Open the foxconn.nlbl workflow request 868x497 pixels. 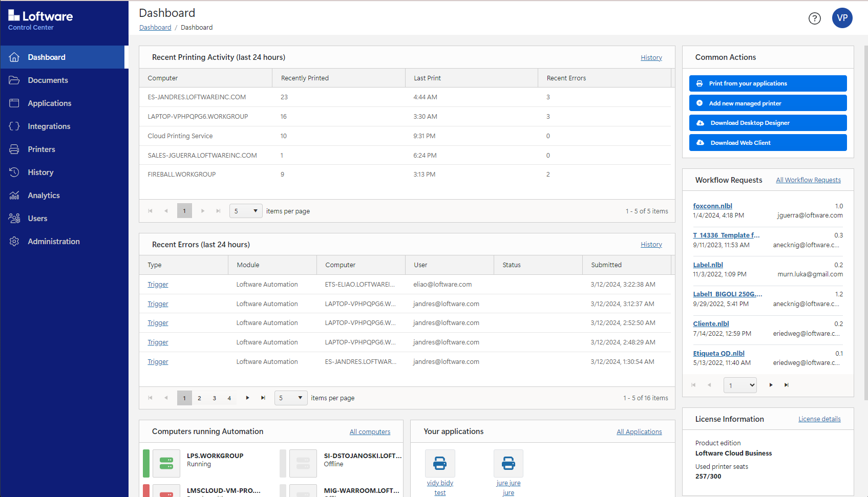pos(712,206)
